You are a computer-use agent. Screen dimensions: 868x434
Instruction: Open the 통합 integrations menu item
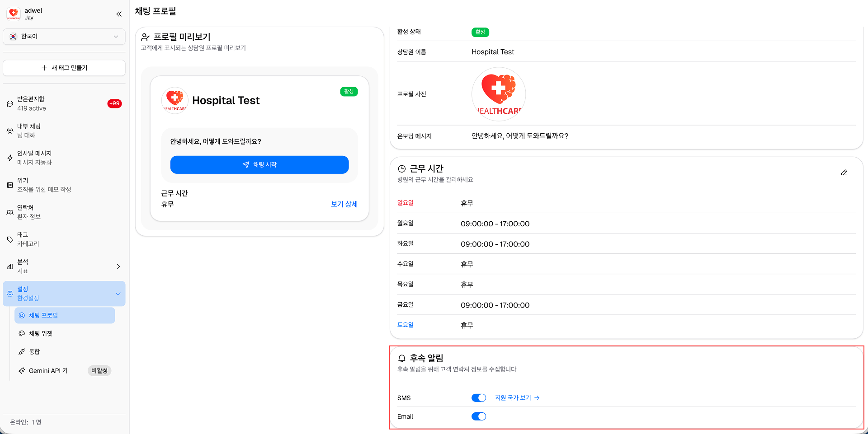point(34,351)
